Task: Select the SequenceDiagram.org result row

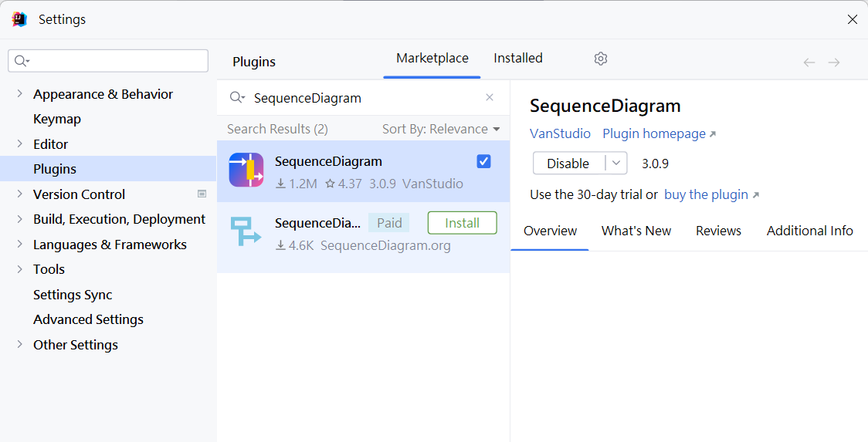Action: pos(363,238)
